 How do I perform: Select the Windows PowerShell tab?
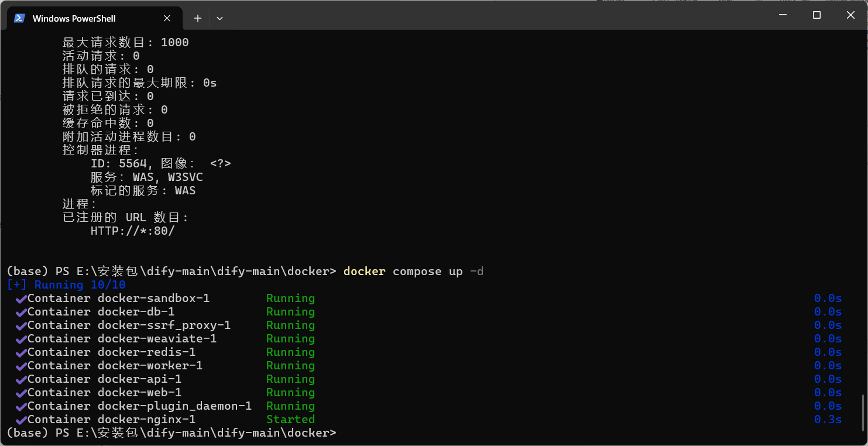(x=94, y=18)
